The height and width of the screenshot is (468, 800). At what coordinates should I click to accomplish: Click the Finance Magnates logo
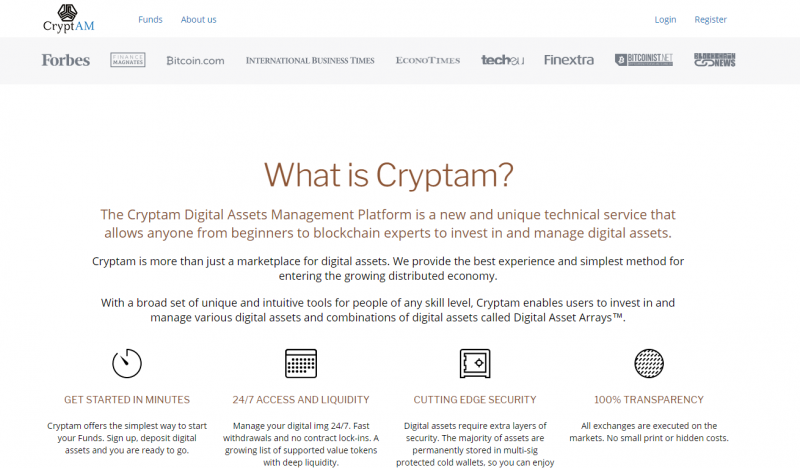[128, 60]
